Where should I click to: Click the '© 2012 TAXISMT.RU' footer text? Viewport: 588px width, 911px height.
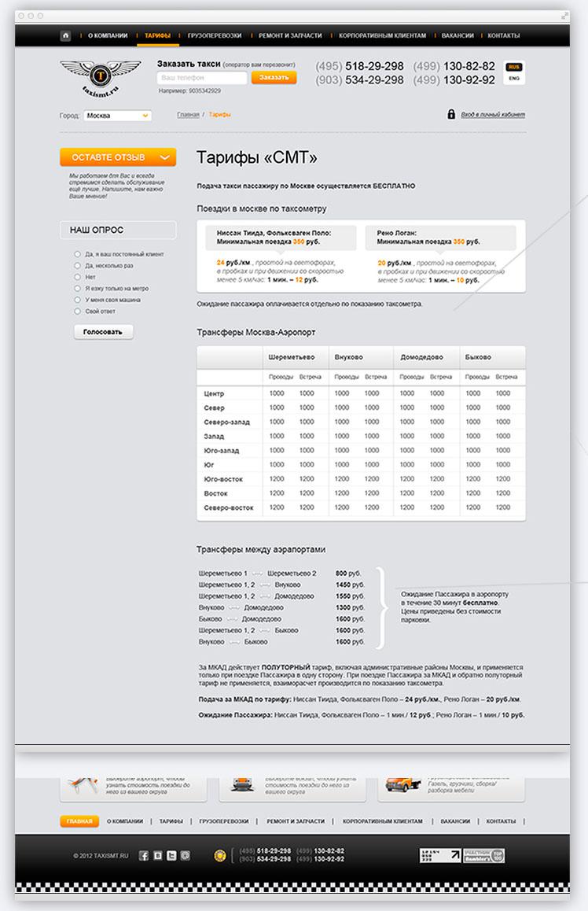click(101, 856)
